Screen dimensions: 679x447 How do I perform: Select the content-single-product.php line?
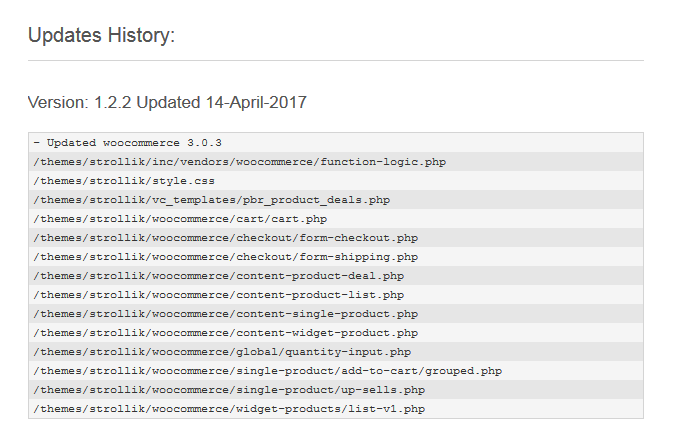(x=336, y=314)
